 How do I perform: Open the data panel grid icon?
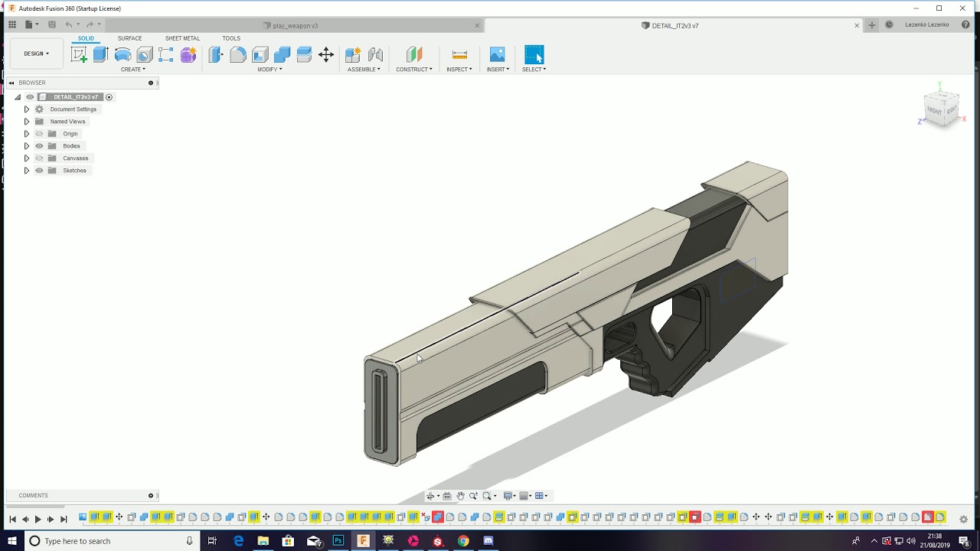pyautogui.click(x=12, y=24)
